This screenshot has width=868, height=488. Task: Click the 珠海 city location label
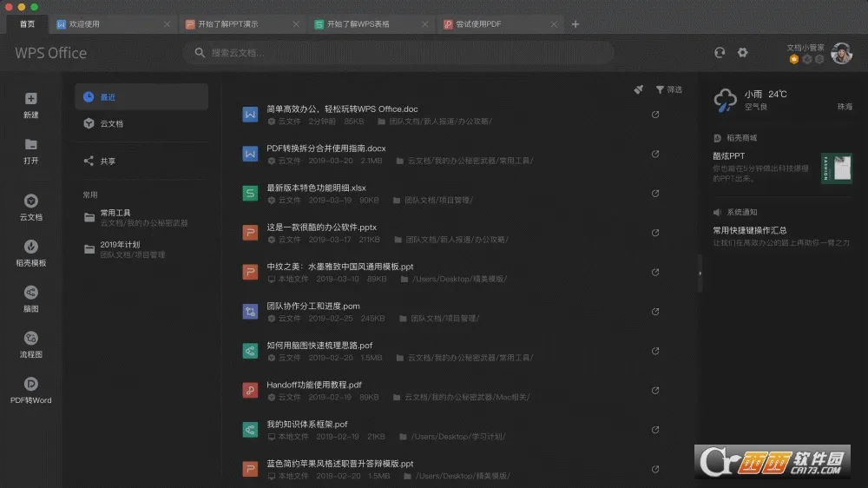[845, 106]
